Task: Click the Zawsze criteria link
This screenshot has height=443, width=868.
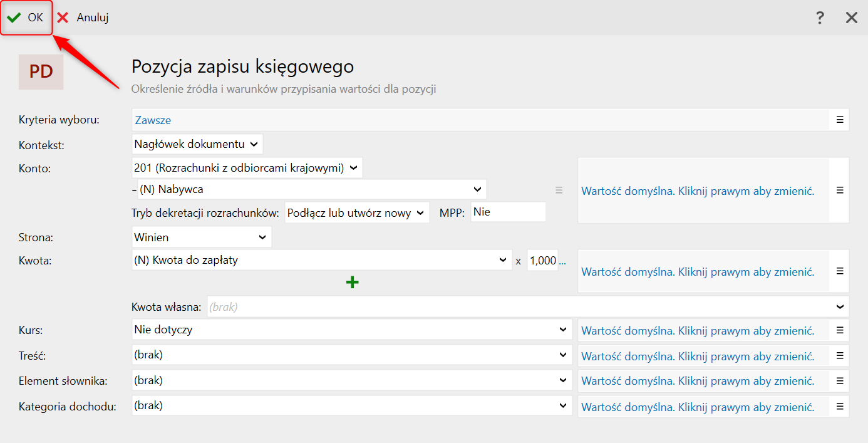Action: tap(153, 120)
